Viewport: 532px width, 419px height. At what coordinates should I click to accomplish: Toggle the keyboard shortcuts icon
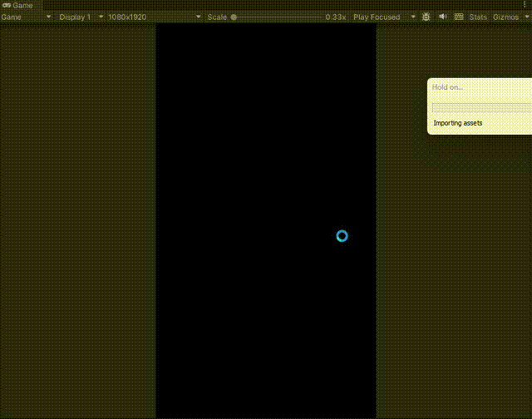[459, 17]
